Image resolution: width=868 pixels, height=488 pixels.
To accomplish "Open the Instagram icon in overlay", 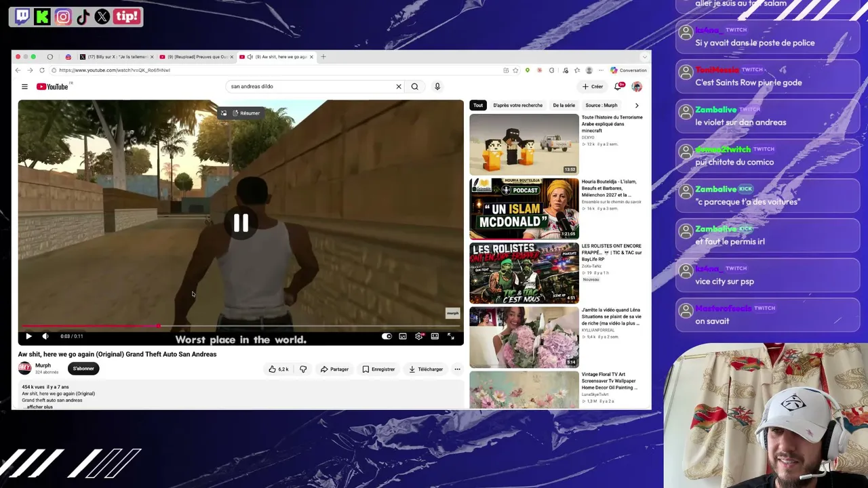I will pos(63,16).
